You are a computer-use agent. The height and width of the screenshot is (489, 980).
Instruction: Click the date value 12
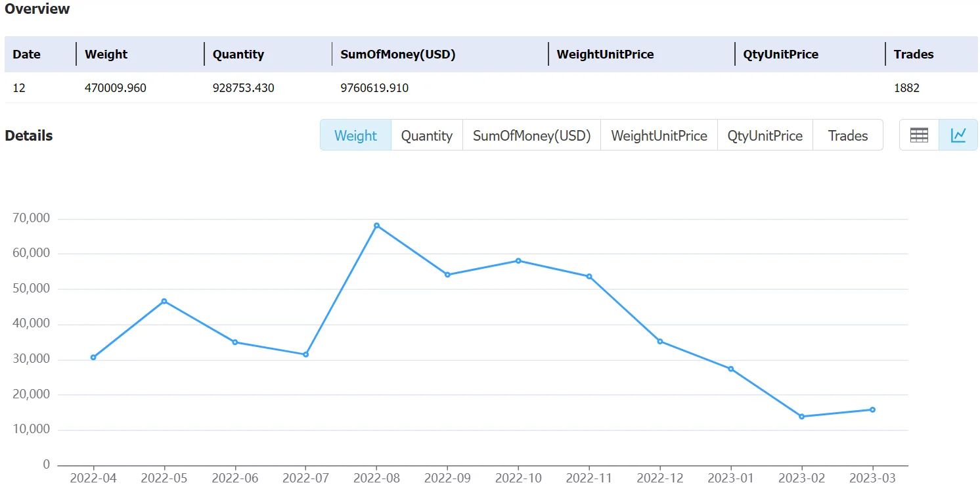pos(19,87)
